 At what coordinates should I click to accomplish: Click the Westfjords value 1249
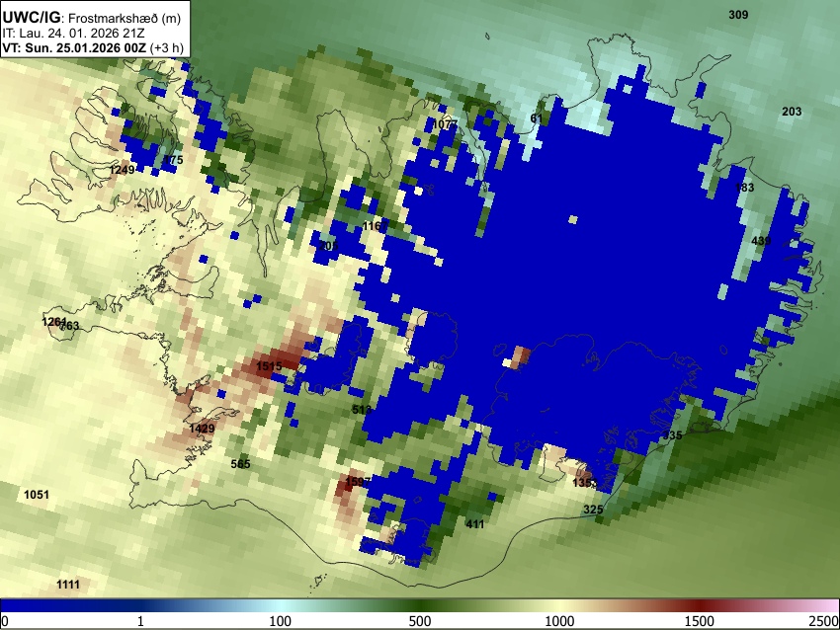click(x=122, y=170)
